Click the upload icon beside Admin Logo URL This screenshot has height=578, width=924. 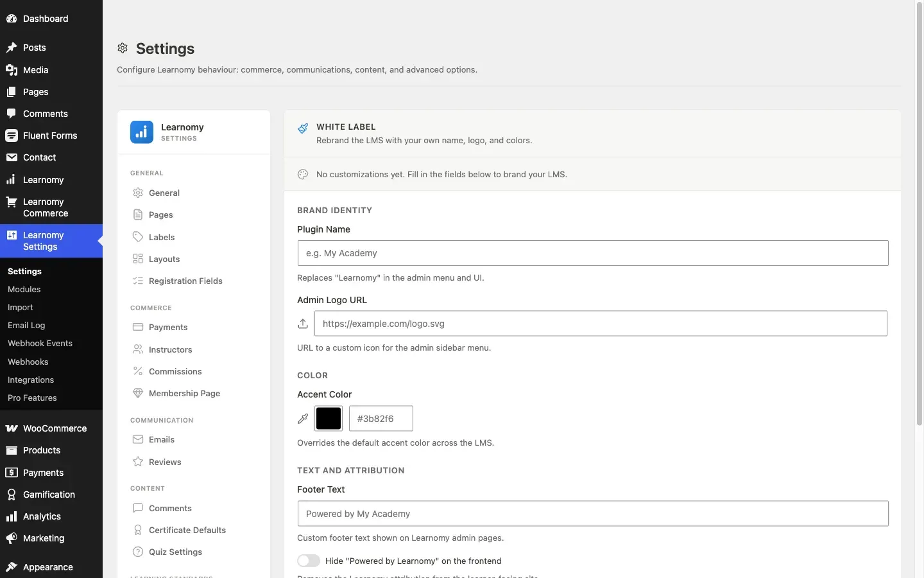tap(303, 324)
